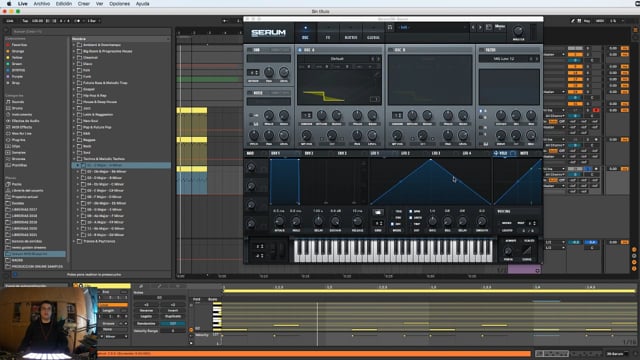Screen dimensions: 640x360
Task: Click Fold button in MIDI editor
Action: [x=196, y=300]
